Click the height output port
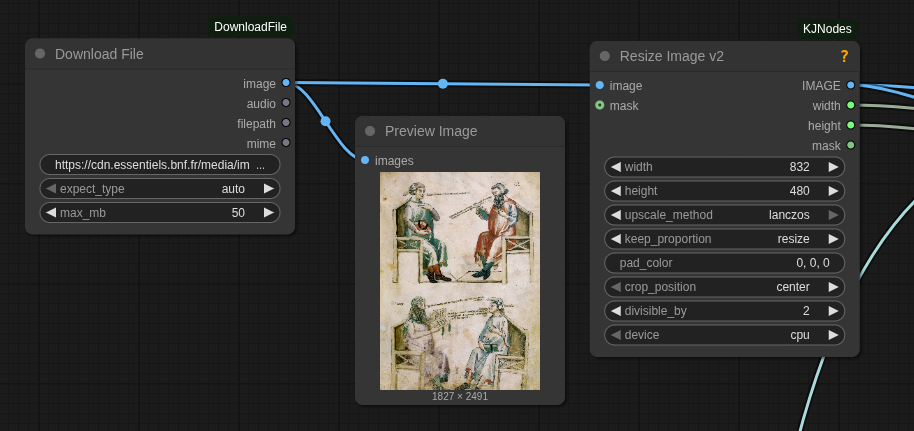This screenshot has height=431, width=914. coord(850,125)
